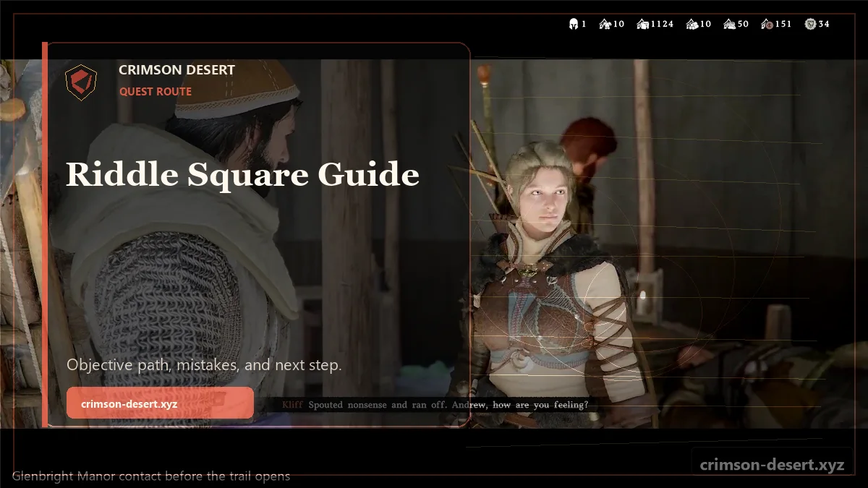Click the Glenbright Manor caption text
This screenshot has height=488, width=868.
point(151,476)
